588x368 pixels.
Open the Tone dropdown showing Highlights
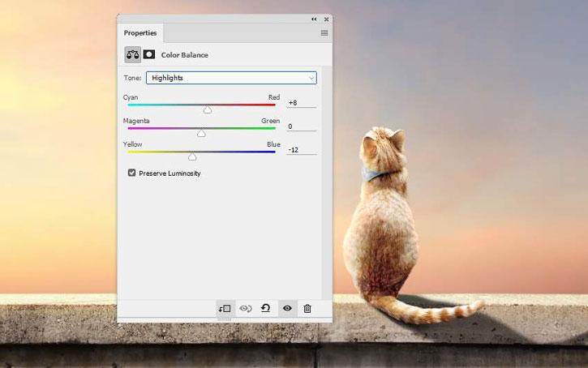(x=231, y=78)
